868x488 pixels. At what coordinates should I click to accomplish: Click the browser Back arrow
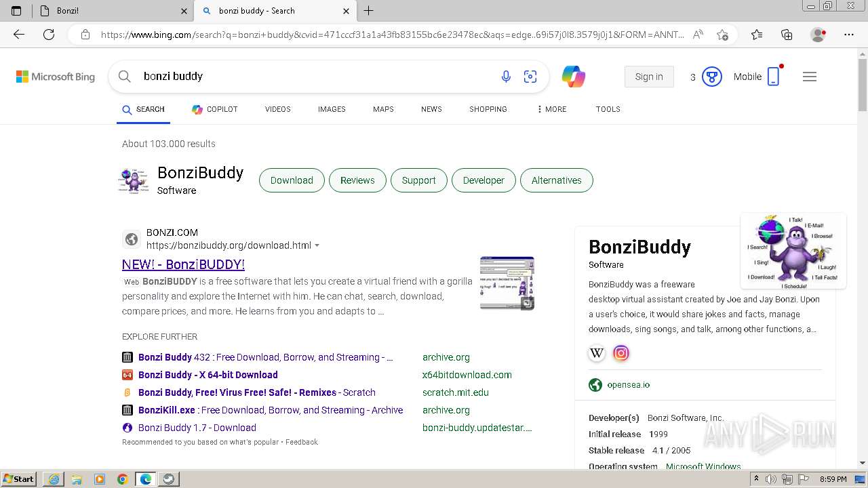click(x=19, y=35)
